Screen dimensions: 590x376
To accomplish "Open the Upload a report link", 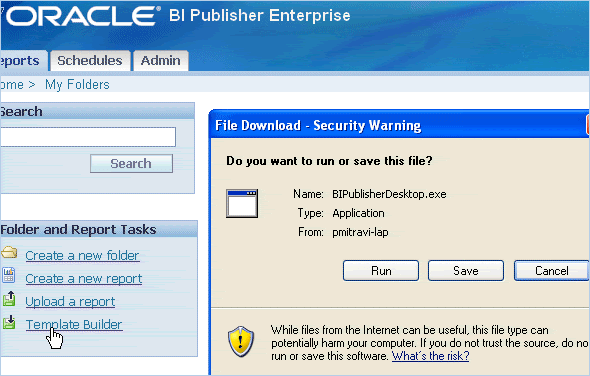I will tap(70, 301).
